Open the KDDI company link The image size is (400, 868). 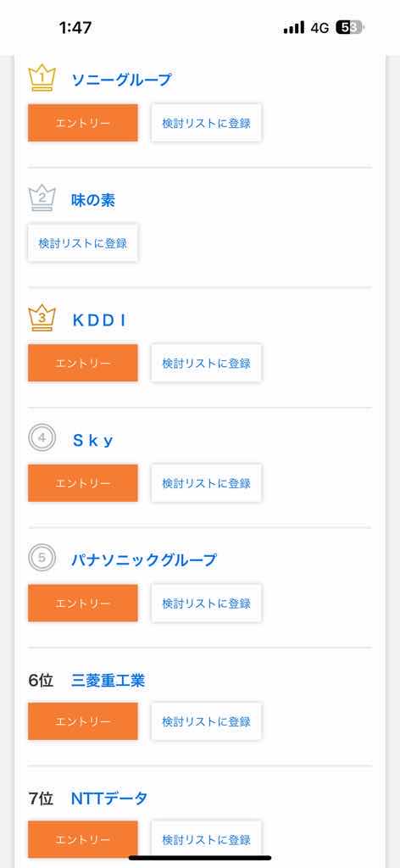tap(100, 320)
